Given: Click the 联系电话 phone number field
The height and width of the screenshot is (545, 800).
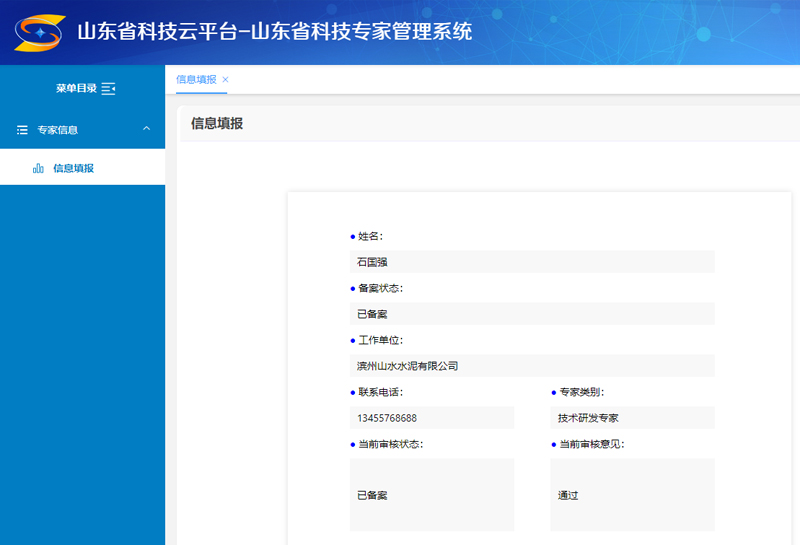Looking at the screenshot, I should [x=432, y=418].
